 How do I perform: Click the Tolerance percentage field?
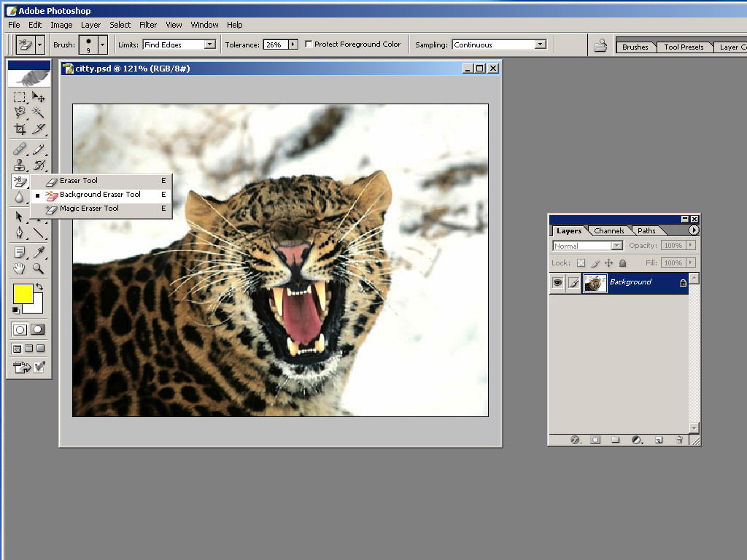tap(274, 44)
